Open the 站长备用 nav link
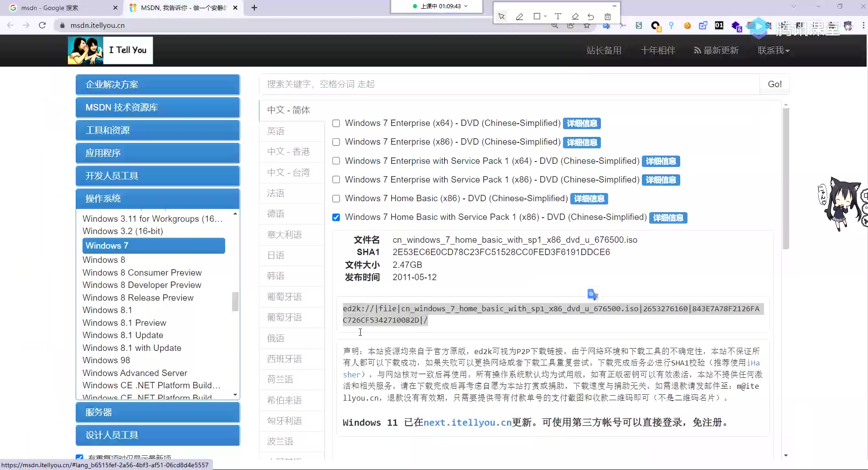 [604, 50]
